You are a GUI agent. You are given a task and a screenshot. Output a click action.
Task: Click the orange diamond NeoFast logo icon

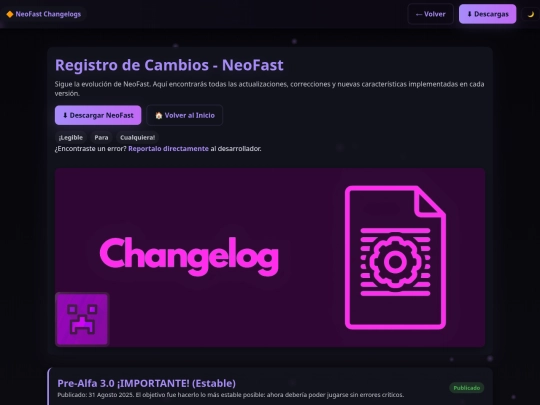click(x=10, y=14)
